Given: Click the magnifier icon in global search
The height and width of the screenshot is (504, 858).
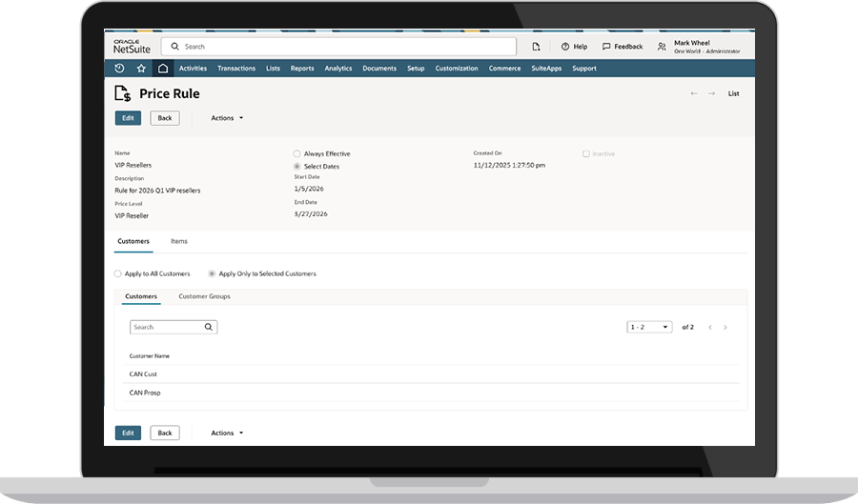Looking at the screenshot, I should (x=175, y=47).
